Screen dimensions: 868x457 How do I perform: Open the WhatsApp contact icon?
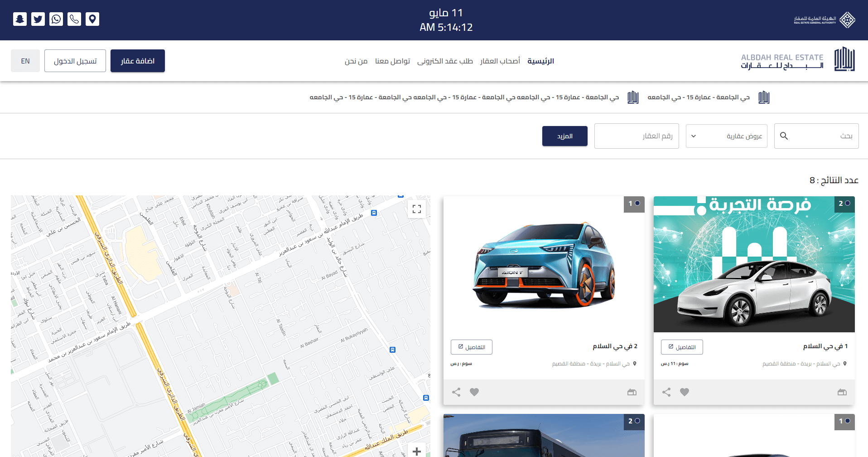[x=56, y=19]
